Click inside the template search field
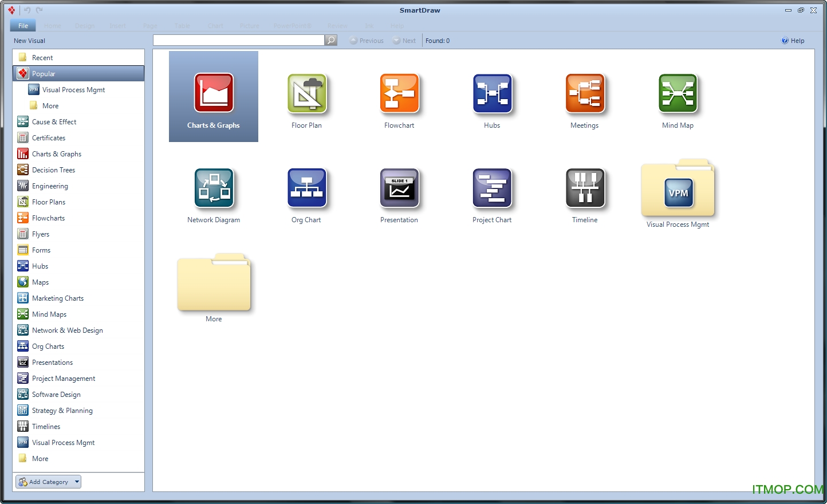 [x=239, y=40]
